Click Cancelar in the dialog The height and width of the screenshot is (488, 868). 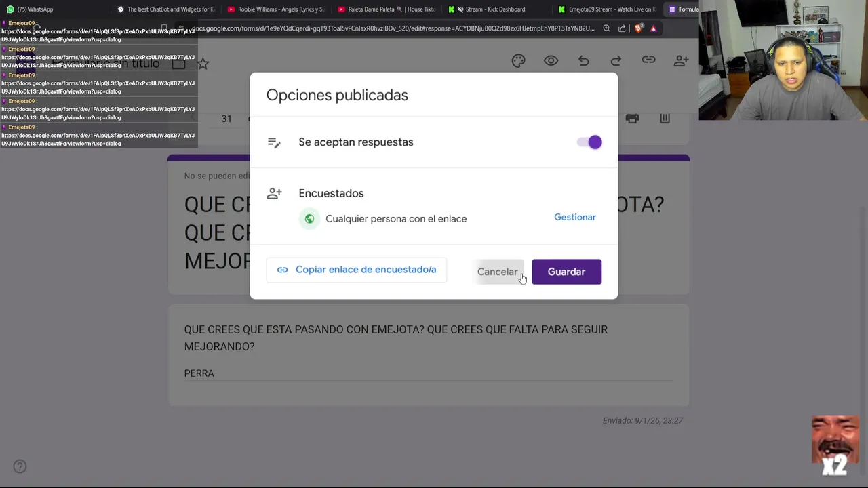point(497,272)
